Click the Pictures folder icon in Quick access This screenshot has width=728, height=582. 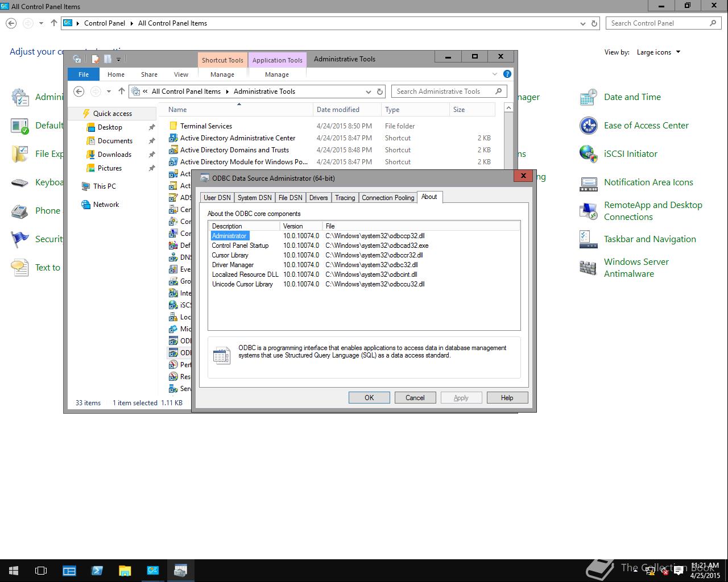point(90,168)
